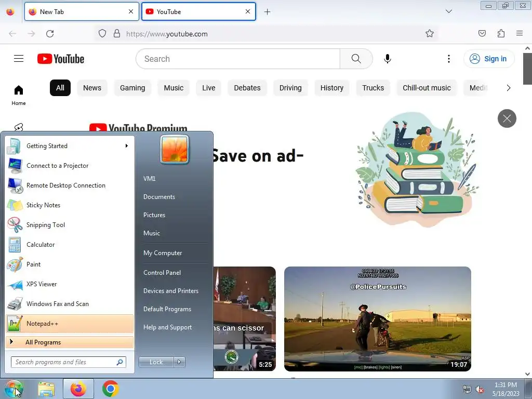The image size is (532, 399).
Task: Dismiss the YouTube Premium banner
Action: click(507, 118)
